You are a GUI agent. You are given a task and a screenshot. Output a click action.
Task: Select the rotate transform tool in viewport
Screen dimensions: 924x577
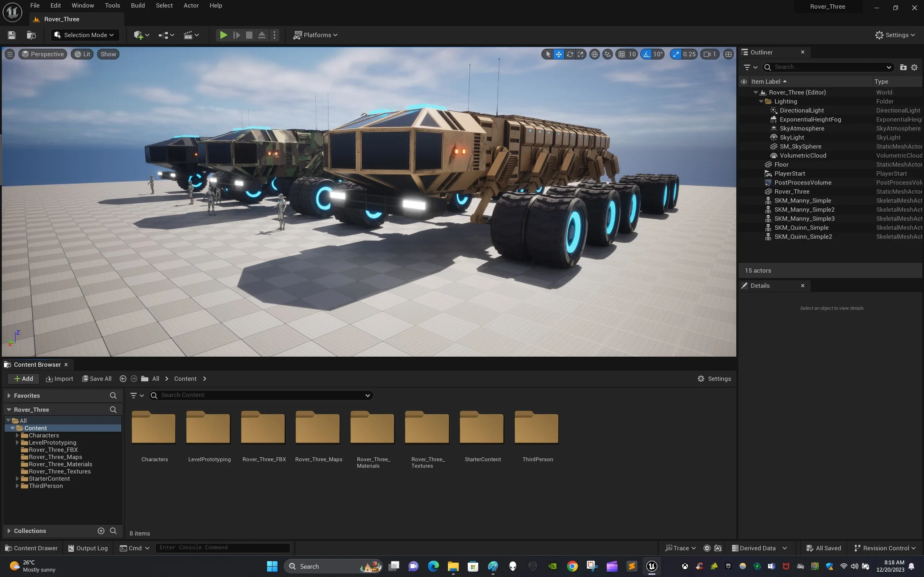tap(570, 54)
